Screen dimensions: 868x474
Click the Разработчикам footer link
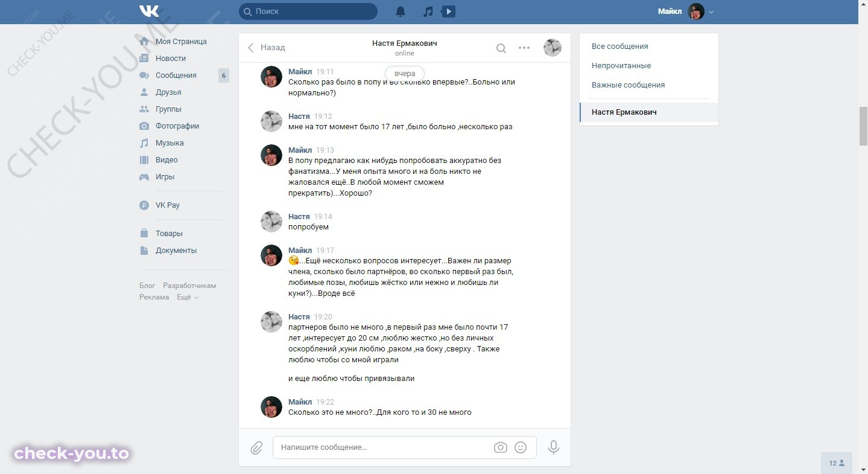(189, 286)
